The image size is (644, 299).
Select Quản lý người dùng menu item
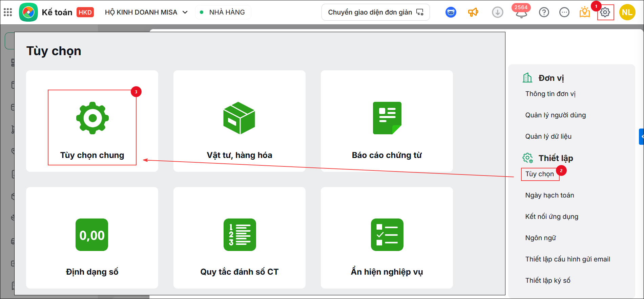coord(556,115)
